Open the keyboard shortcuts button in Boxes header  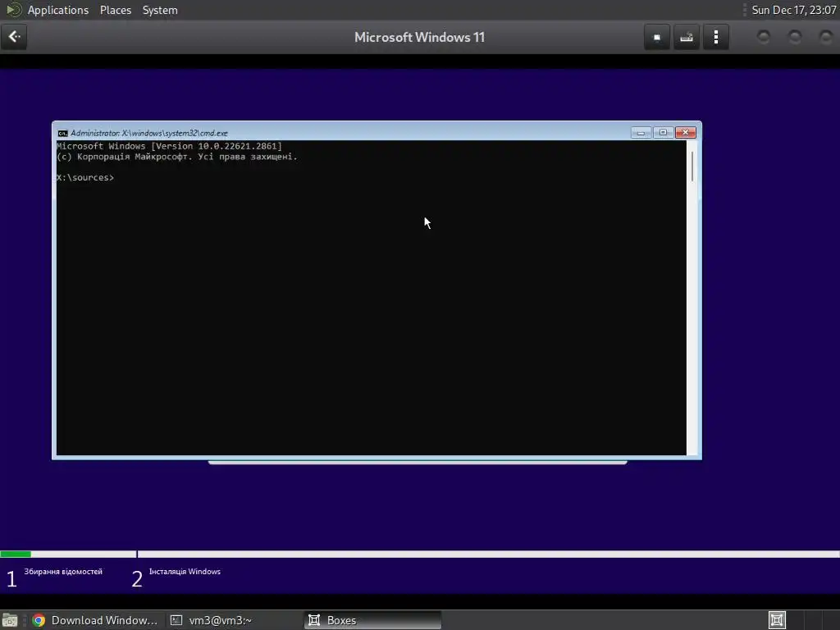click(687, 38)
